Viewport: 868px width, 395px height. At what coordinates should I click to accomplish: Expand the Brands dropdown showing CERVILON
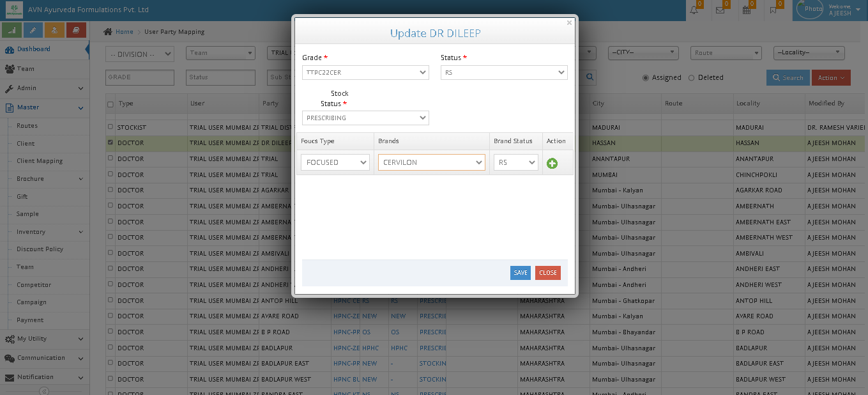432,162
